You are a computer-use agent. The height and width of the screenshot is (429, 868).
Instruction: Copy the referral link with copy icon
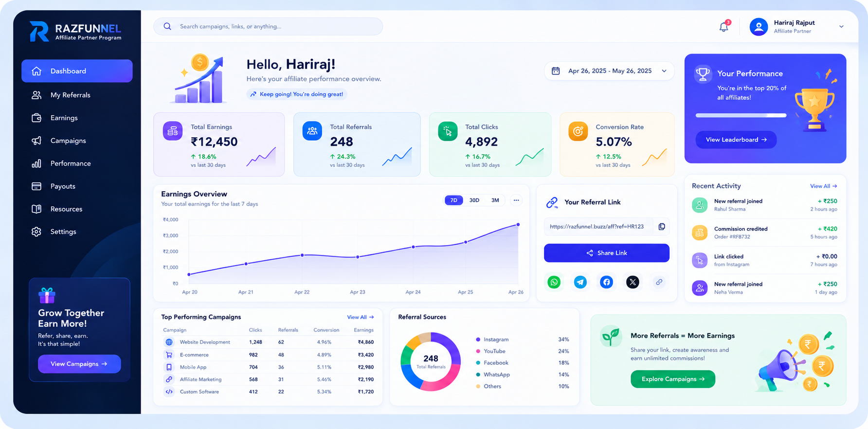662,227
